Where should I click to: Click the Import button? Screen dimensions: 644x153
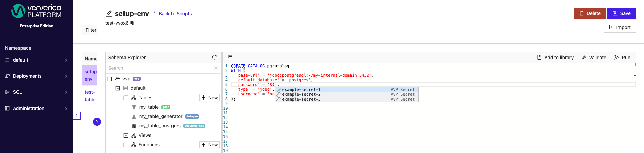(620, 27)
